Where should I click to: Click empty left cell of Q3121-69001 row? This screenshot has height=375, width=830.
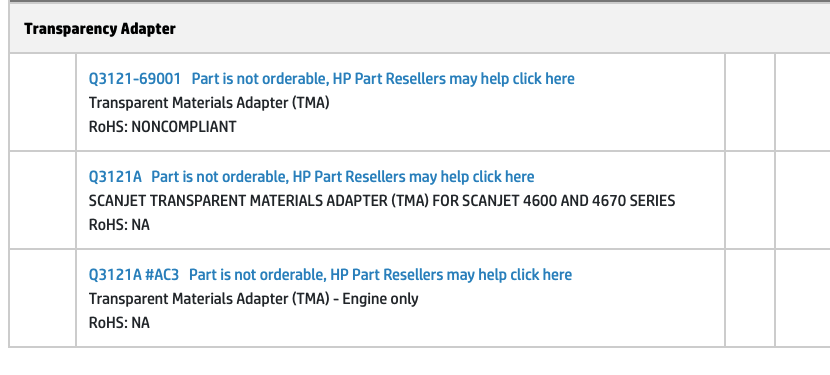click(43, 102)
